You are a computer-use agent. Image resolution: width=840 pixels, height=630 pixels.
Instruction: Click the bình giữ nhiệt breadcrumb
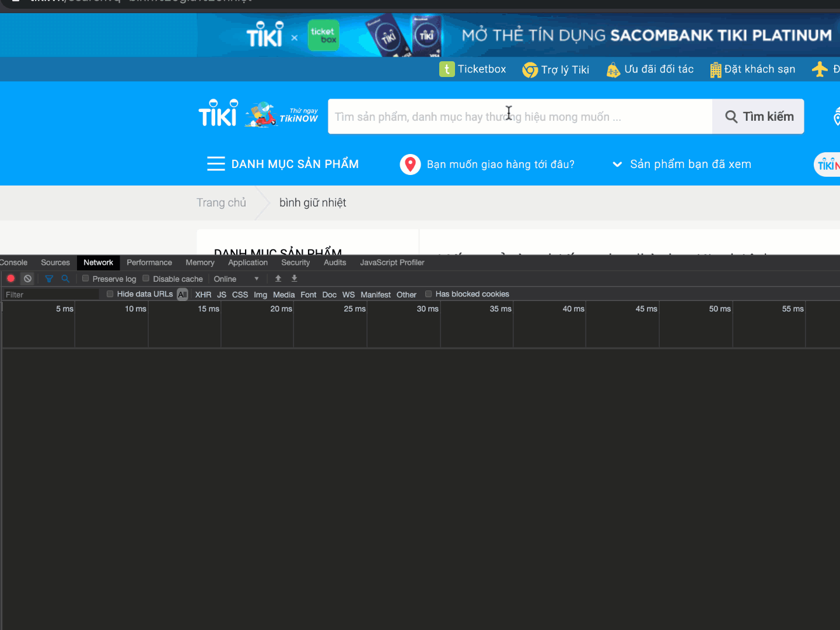coord(313,202)
